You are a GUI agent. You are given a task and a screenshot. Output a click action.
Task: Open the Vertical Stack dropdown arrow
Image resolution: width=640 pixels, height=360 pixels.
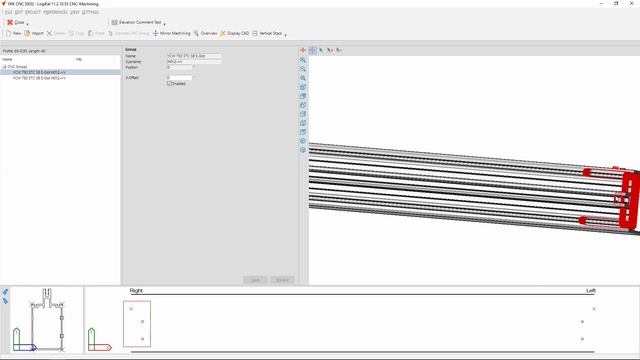(285, 35)
